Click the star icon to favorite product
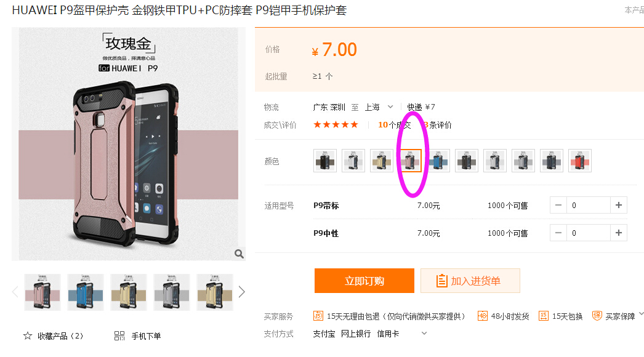 tap(28, 335)
